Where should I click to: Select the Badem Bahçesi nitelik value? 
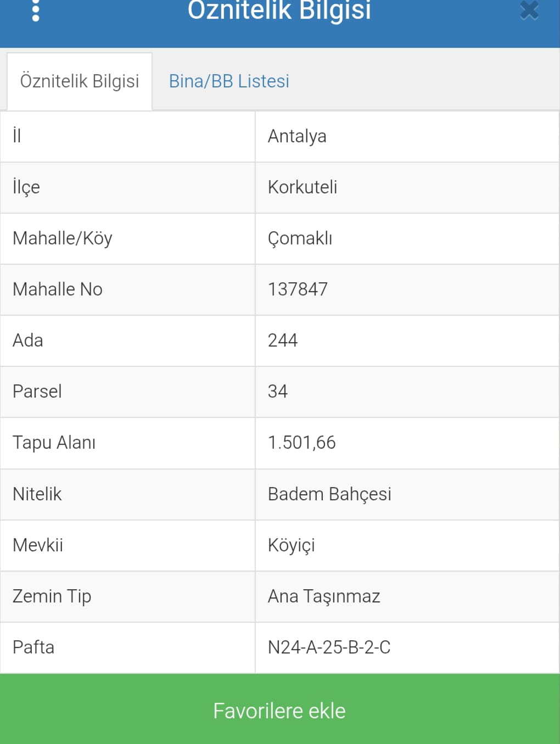pos(329,494)
